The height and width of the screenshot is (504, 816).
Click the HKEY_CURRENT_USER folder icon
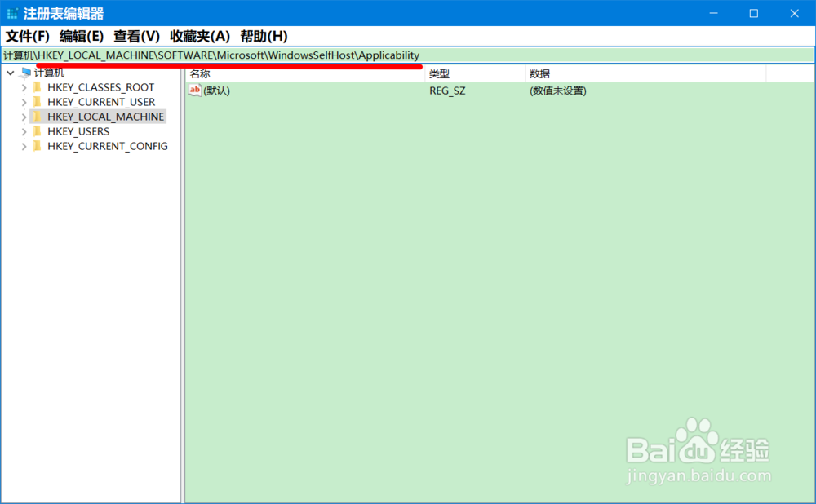(x=37, y=101)
